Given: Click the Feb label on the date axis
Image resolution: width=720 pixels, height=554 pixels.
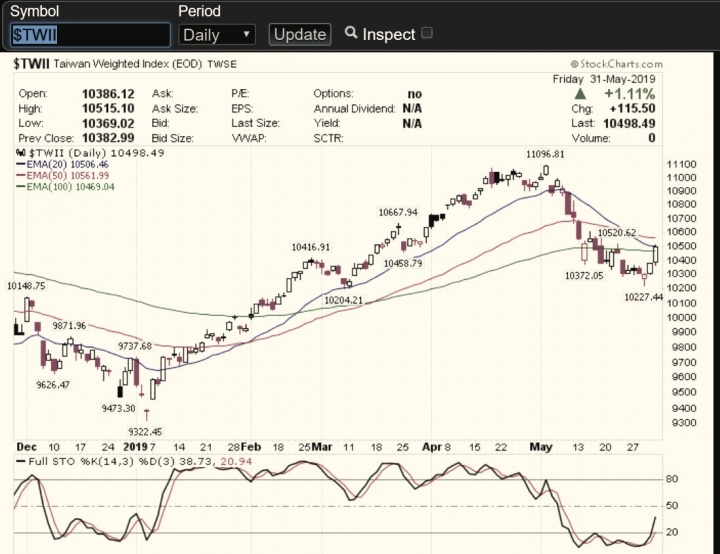Looking at the screenshot, I should 251,447.
